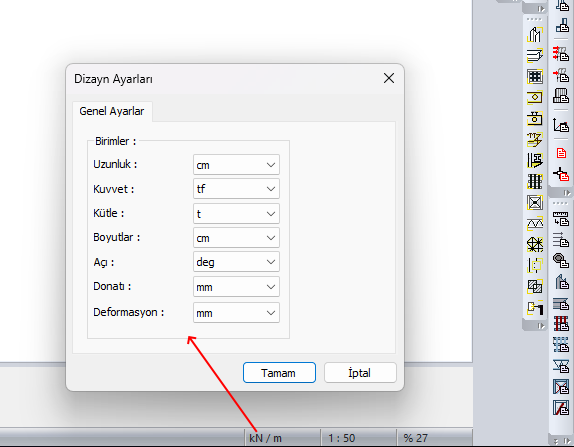Select the Genel Ayarlar tab

tap(112, 111)
